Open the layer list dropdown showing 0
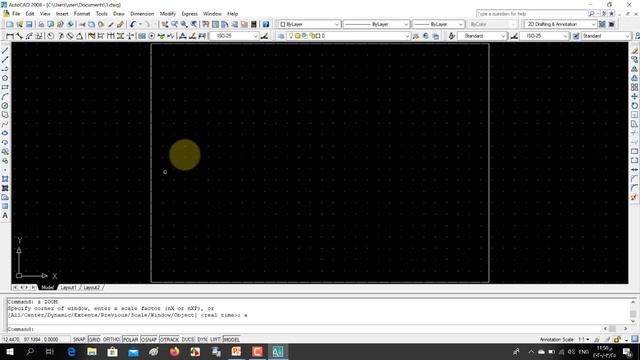Screen dimensions: 640x360 (x=348, y=36)
